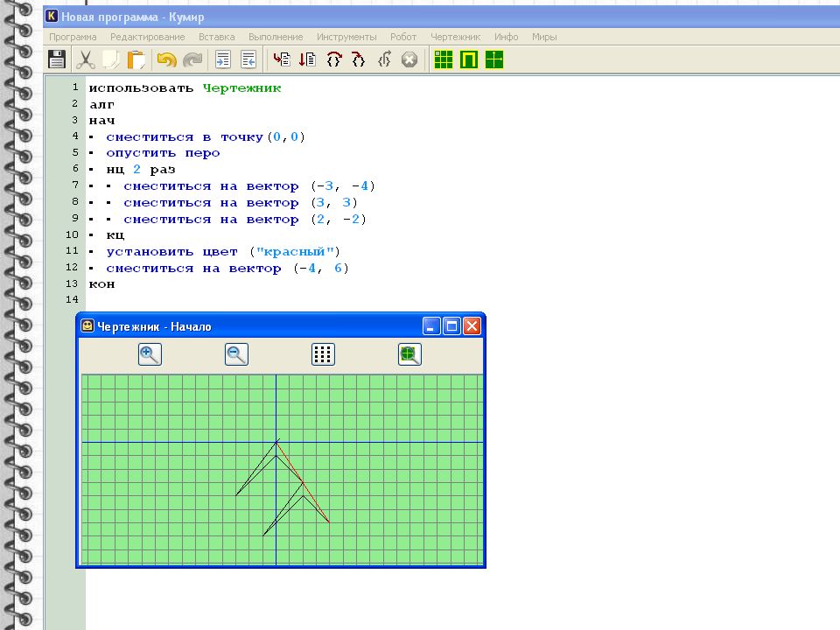Viewport: 840px width, 630px height.
Task: Run to cursor with down-arrow document icon
Action: pos(307,59)
